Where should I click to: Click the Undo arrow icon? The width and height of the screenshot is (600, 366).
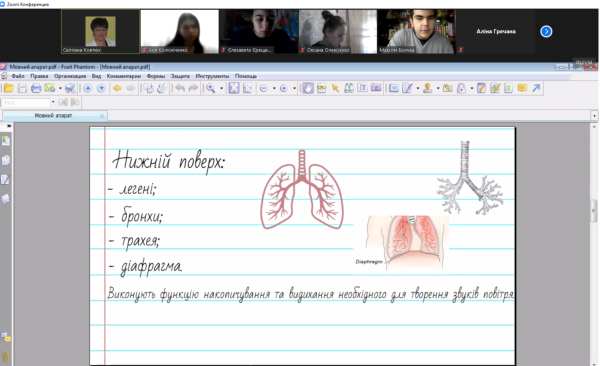click(179, 89)
